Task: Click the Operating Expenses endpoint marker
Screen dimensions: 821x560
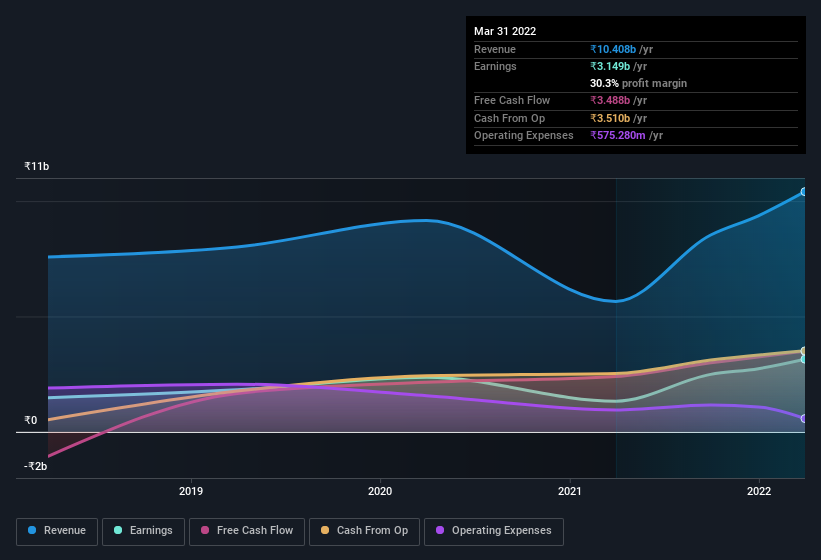Action: coord(803,419)
